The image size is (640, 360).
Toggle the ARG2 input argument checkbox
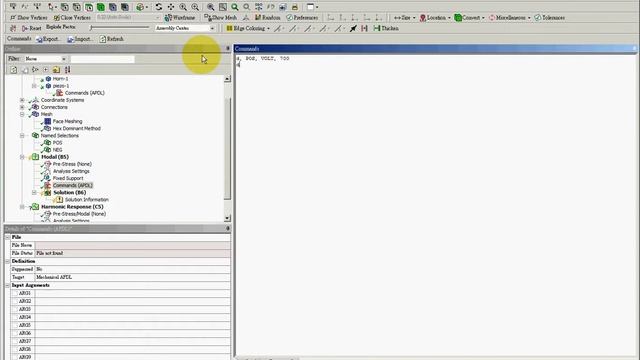pyautogui.click(x=15, y=301)
